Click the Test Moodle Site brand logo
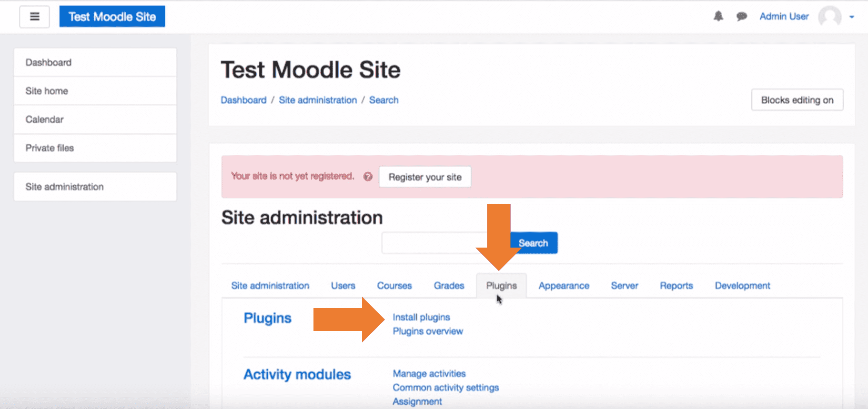Viewport: 868px width, 409px height. [112, 17]
